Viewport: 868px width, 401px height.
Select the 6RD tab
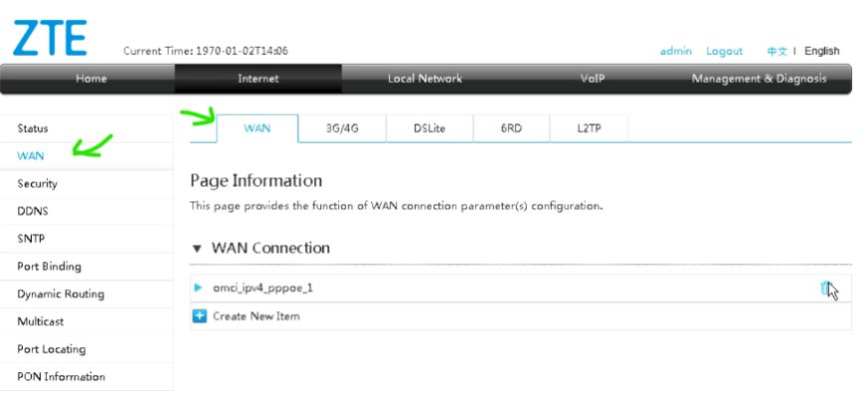tap(512, 129)
